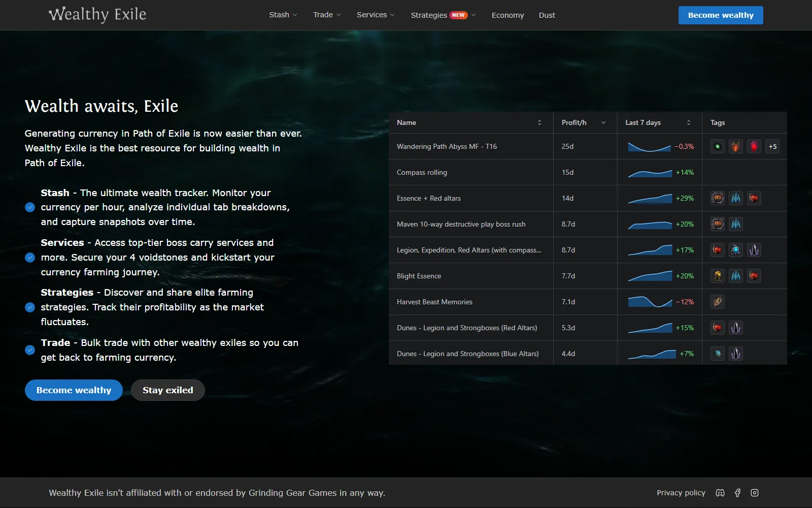The height and width of the screenshot is (508, 812).
Task: Click the 7.1d profit value
Action: [x=568, y=302]
